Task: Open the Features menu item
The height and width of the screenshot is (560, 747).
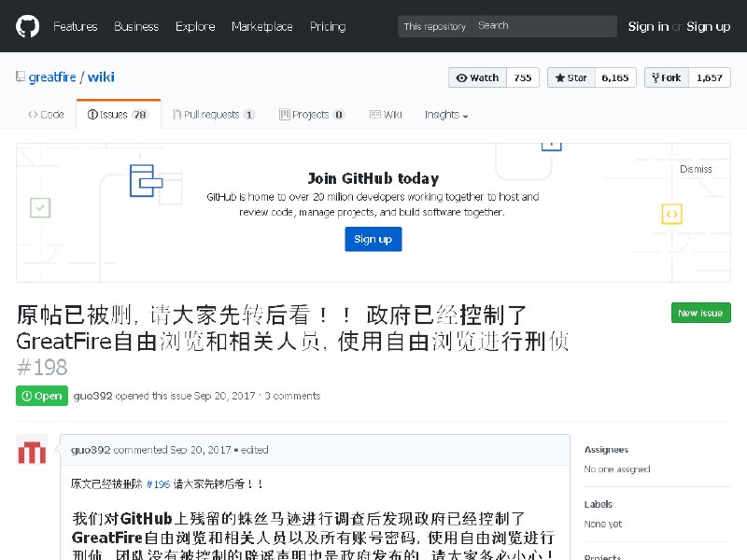Action: click(x=76, y=27)
